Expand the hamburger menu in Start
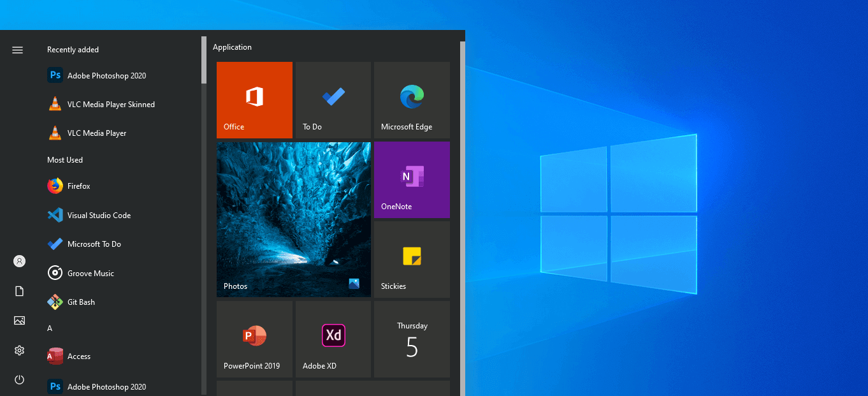 pos(18,50)
